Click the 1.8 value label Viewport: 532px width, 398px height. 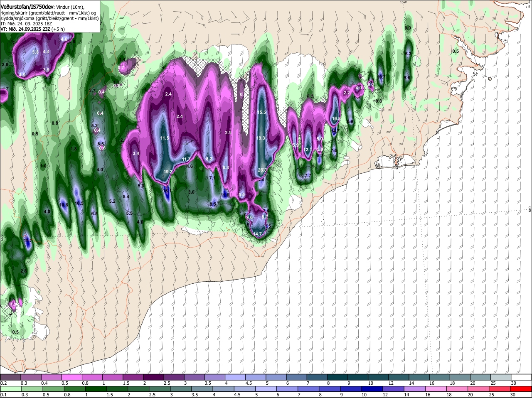click(x=74, y=149)
